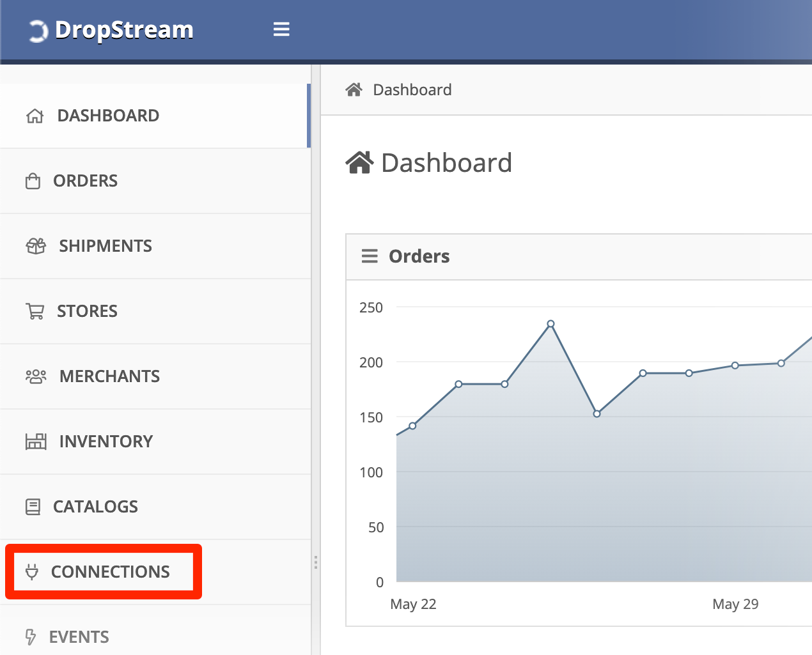Click the sidebar resize divider handle
The width and height of the screenshot is (812, 655).
(x=315, y=562)
